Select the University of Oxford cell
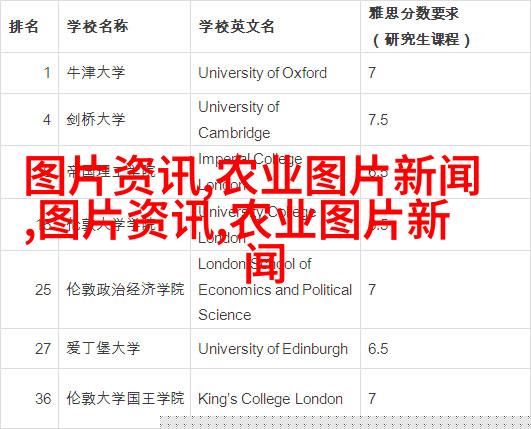 tap(262, 72)
